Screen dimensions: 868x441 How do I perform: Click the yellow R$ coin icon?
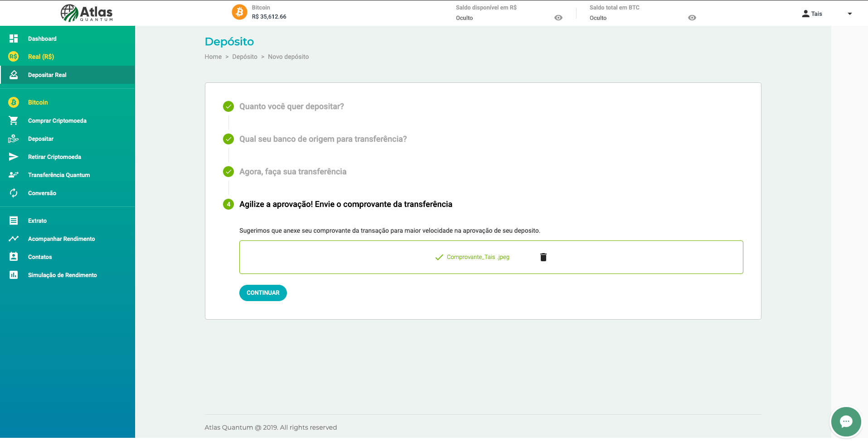[14, 57]
